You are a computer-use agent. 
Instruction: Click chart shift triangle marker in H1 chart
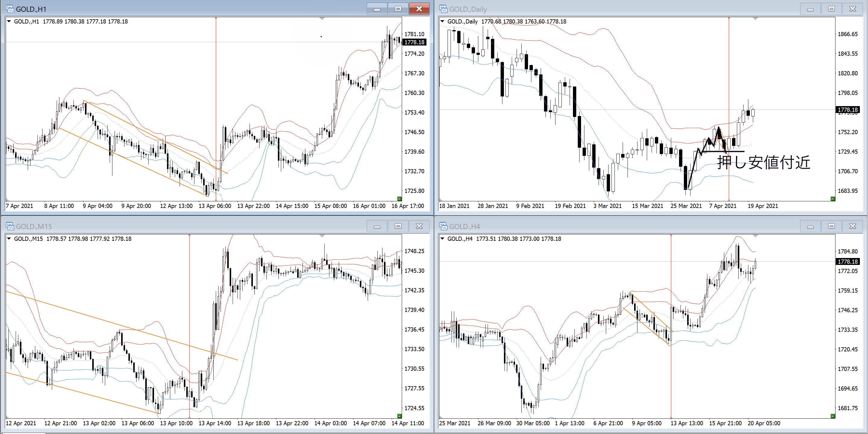tap(322, 18)
